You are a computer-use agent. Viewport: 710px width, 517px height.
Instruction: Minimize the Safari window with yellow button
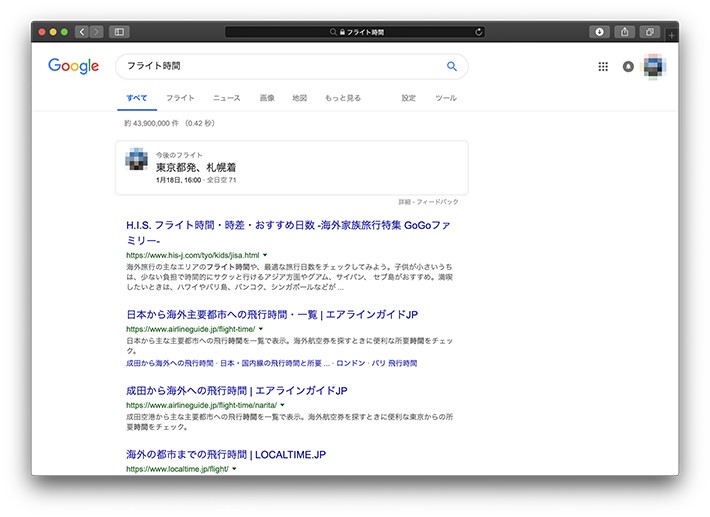click(53, 32)
